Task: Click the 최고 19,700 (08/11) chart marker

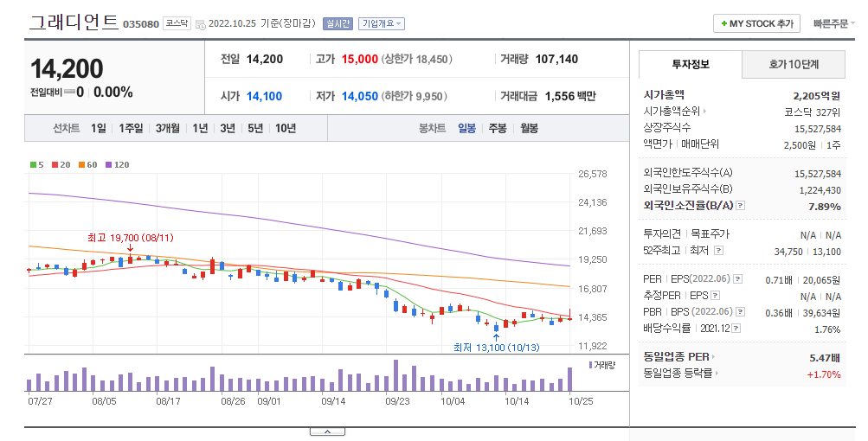Action: pos(130,238)
